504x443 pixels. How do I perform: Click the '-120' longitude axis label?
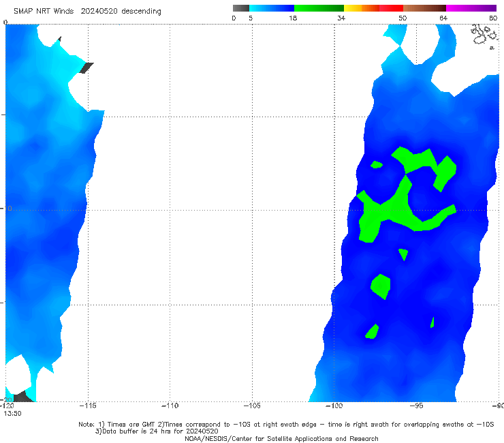7,406
